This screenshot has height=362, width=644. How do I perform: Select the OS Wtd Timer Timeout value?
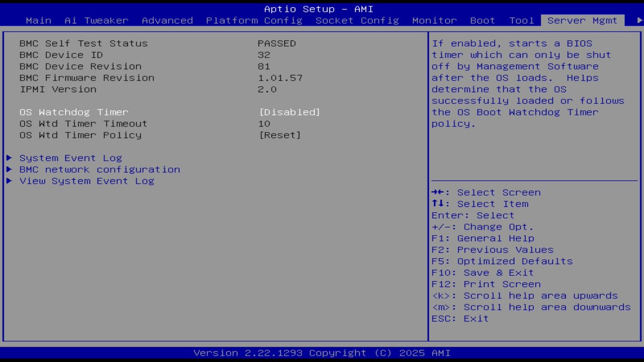click(265, 123)
